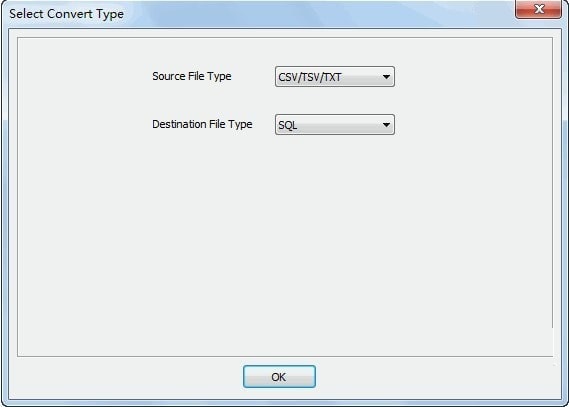Focus the combo box showing SQL
The width and height of the screenshot is (569, 407).
335,125
